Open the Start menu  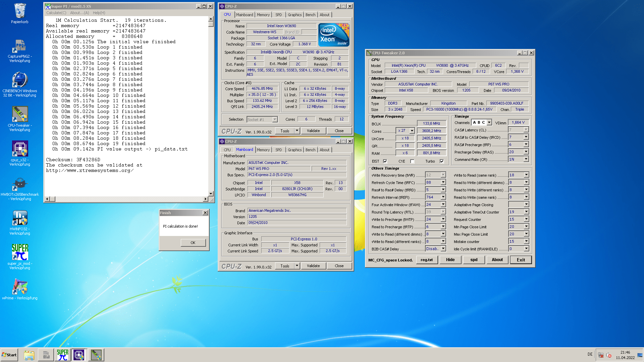9,355
